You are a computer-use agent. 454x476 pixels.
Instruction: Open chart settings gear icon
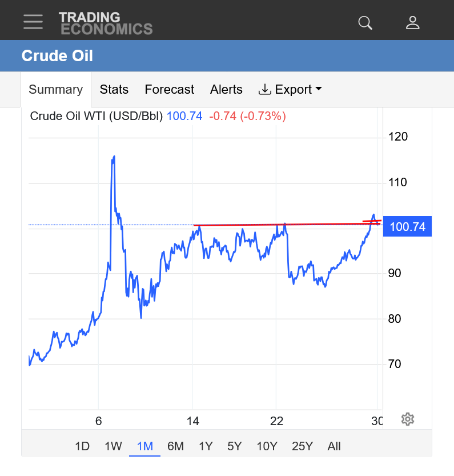point(407,419)
